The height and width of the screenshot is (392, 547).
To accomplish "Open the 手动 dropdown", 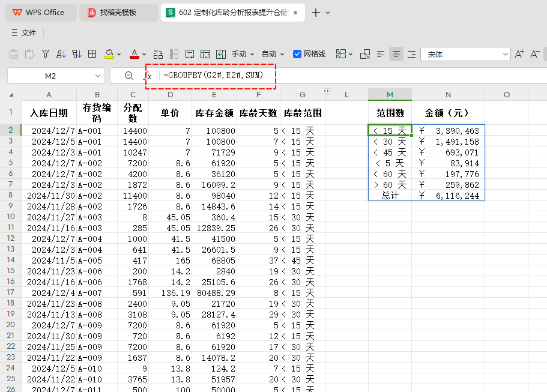I will point(243,54).
